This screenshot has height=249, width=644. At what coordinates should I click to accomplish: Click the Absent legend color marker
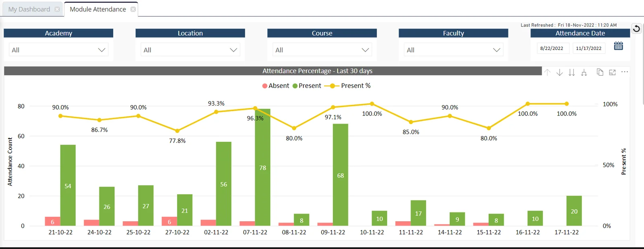[x=264, y=86]
